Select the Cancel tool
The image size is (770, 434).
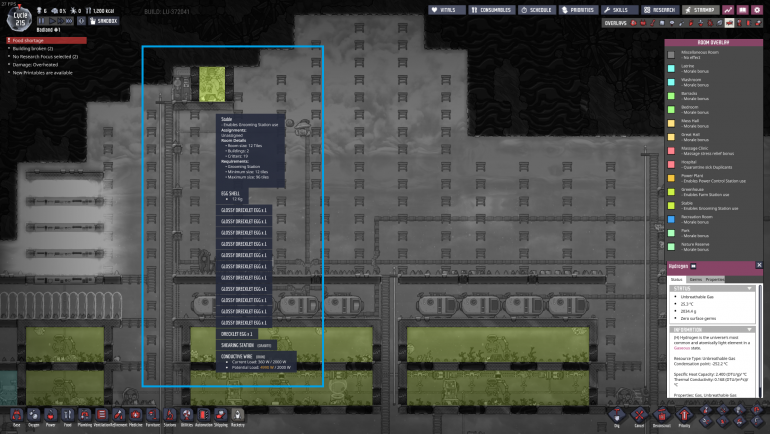pos(639,416)
